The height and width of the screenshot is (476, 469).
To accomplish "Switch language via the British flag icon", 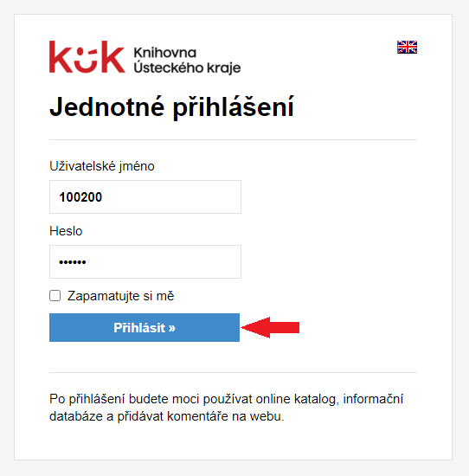I will [x=407, y=47].
